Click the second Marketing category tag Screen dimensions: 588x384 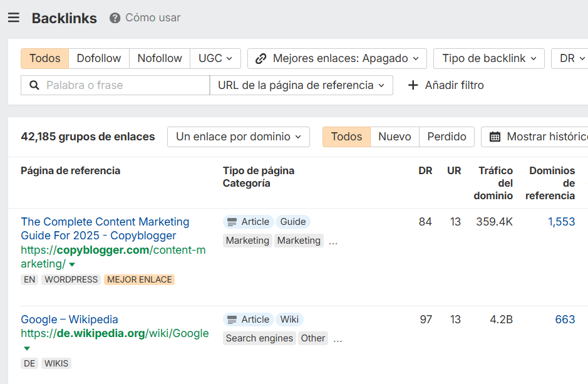tap(299, 241)
